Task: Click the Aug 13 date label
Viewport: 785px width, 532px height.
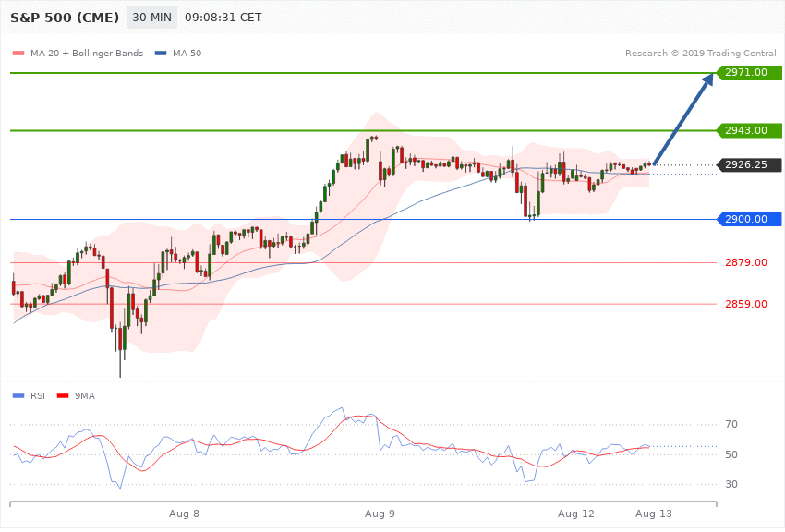Action: pos(653,514)
